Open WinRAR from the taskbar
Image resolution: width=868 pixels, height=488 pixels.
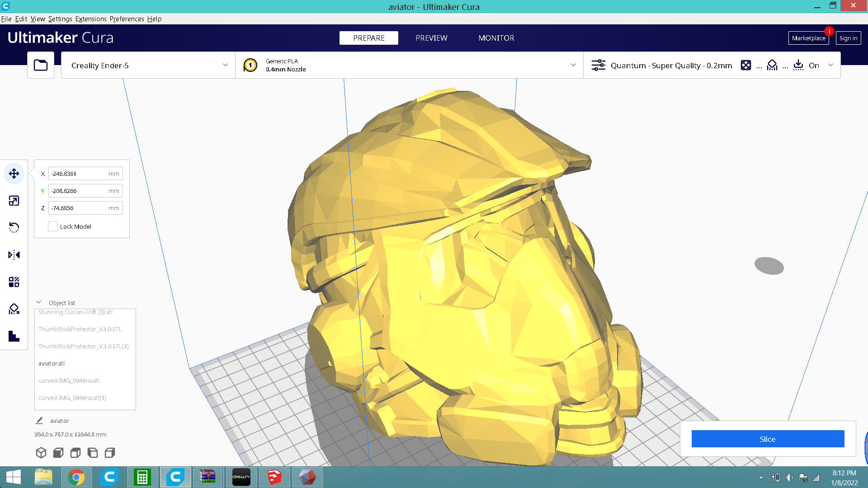[208, 477]
